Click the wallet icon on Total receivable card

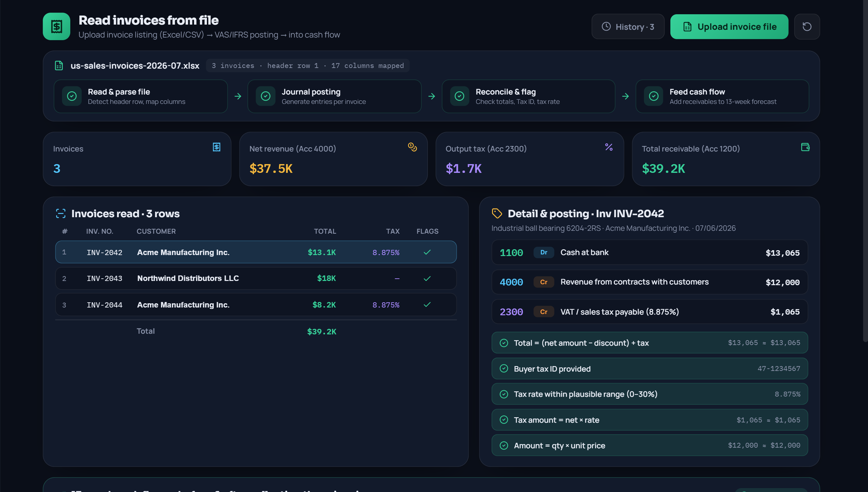pyautogui.click(x=805, y=147)
